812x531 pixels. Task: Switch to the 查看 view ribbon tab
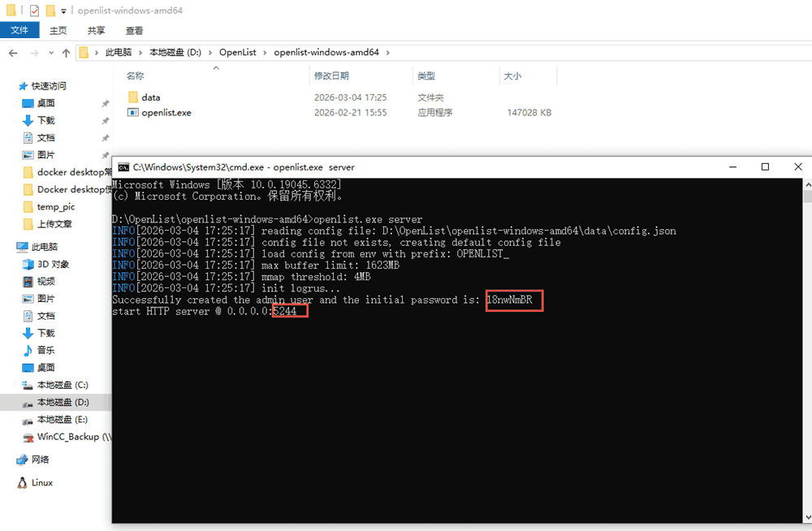134,31
